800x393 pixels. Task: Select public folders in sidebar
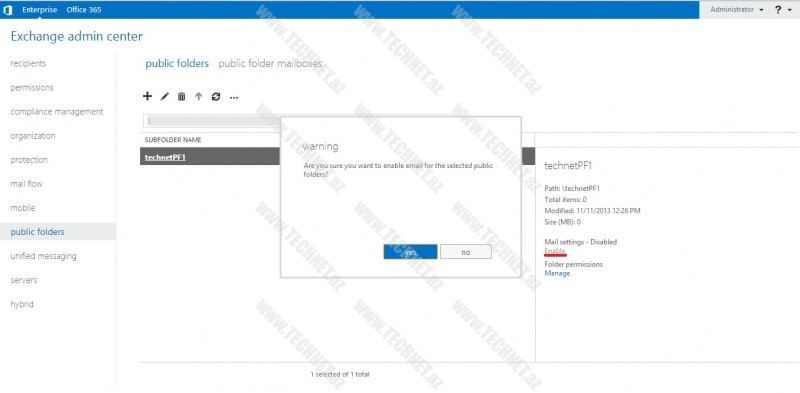click(58, 232)
